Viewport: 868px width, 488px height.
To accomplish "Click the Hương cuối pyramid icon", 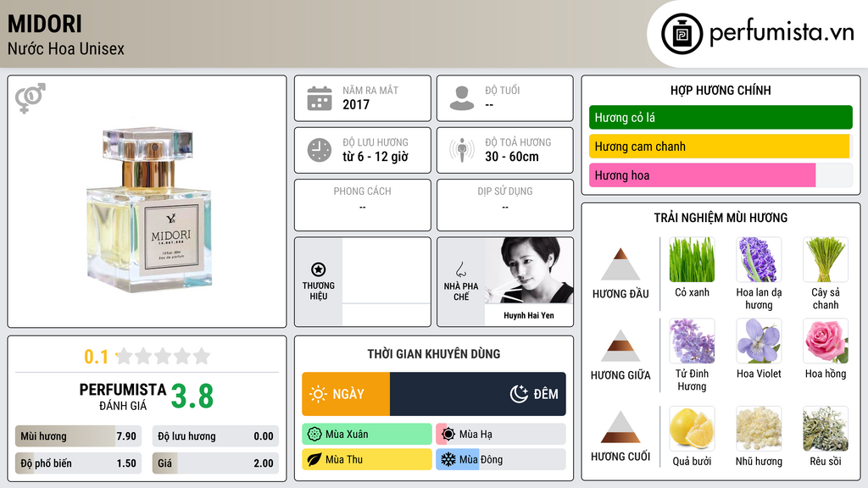I will pyautogui.click(x=620, y=427).
